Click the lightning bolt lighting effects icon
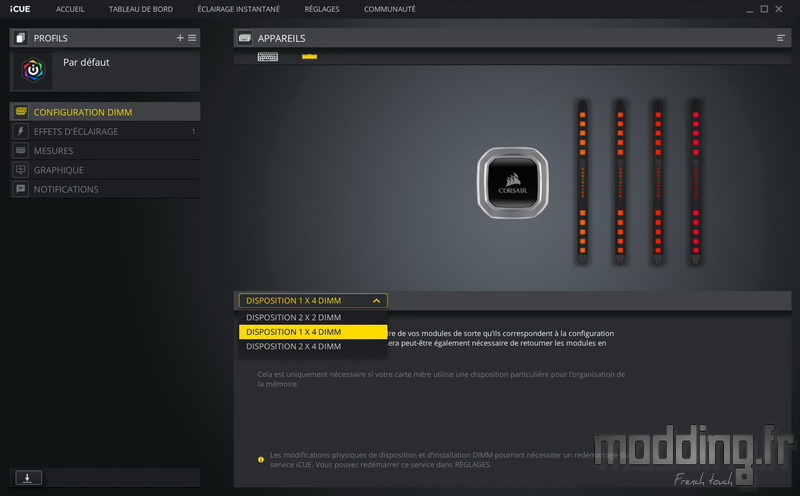Viewport: 800px width, 496px height. point(21,131)
